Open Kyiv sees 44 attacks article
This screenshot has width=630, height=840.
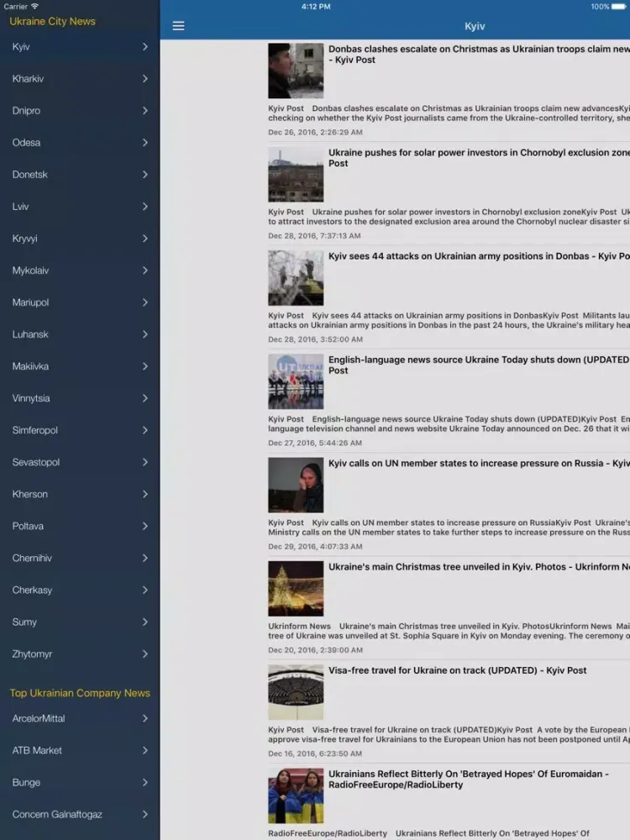[479, 256]
